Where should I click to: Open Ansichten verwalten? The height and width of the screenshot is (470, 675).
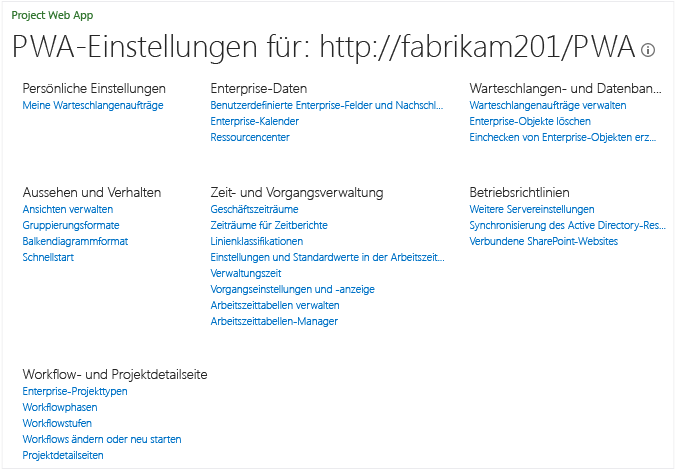point(68,210)
